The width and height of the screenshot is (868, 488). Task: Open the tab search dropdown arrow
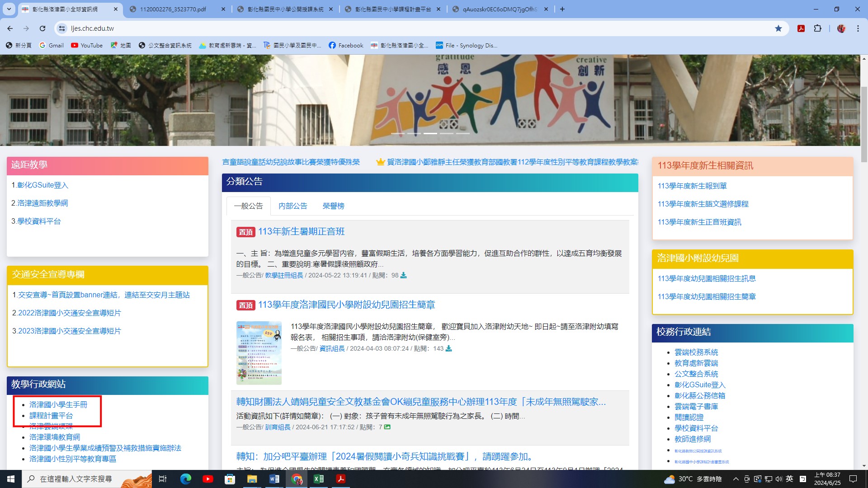pyautogui.click(x=9, y=9)
